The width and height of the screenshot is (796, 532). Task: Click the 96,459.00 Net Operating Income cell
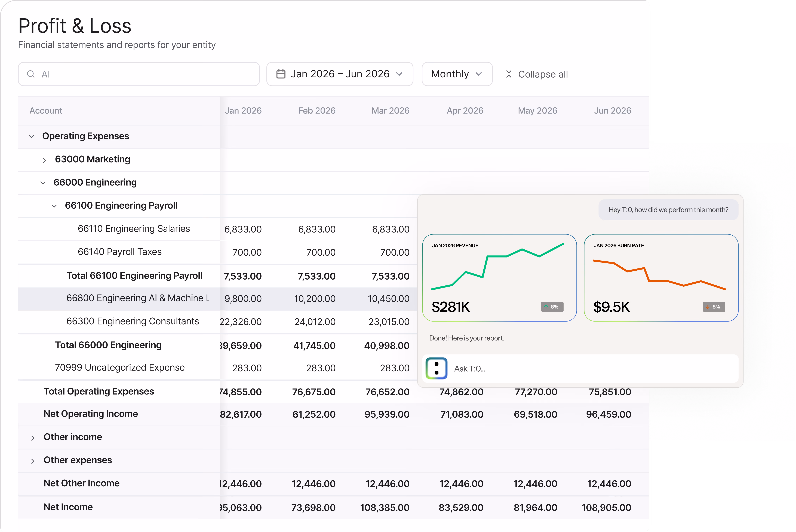(608, 414)
